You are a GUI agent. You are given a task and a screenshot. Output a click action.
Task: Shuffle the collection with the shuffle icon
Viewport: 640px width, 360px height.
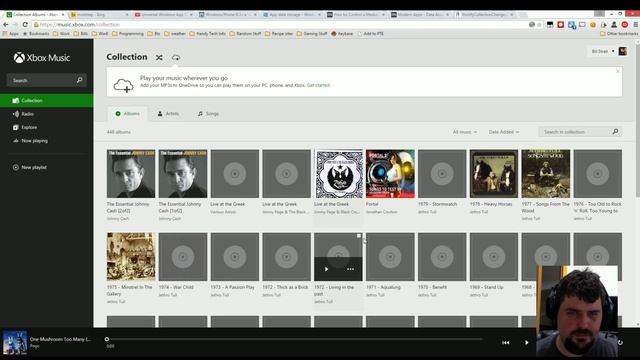coord(159,58)
